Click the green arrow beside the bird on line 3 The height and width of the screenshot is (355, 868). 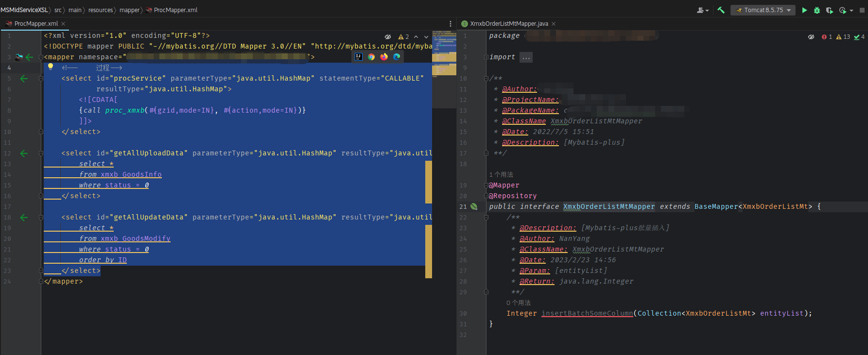29,57
